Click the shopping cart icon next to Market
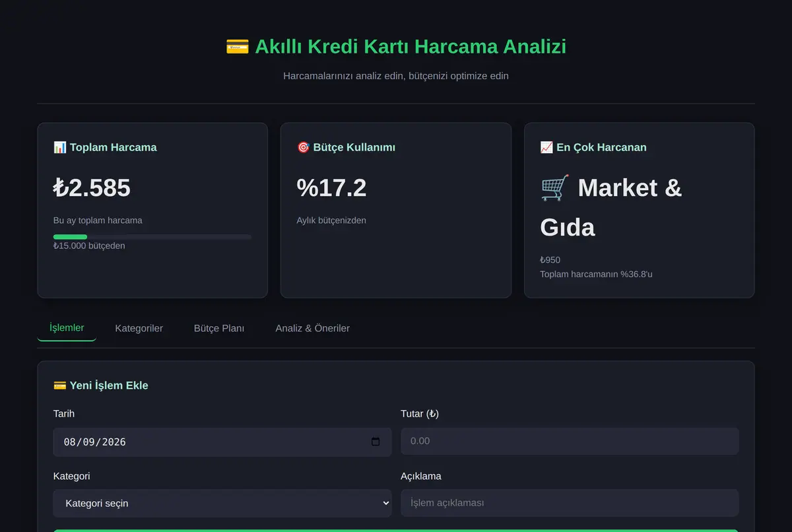Screen dimensions: 792x532 554,188
